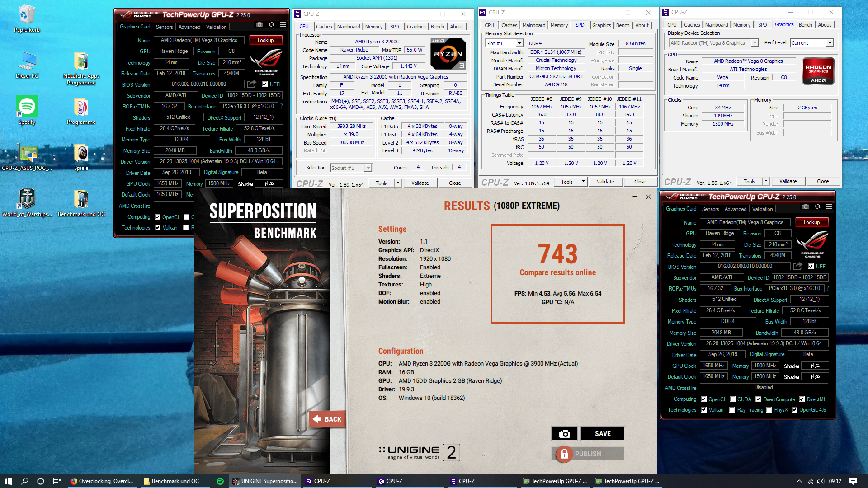Expand the Tools dropdown arrow in first CPU-Z window
The image size is (868, 488).
[398, 183]
